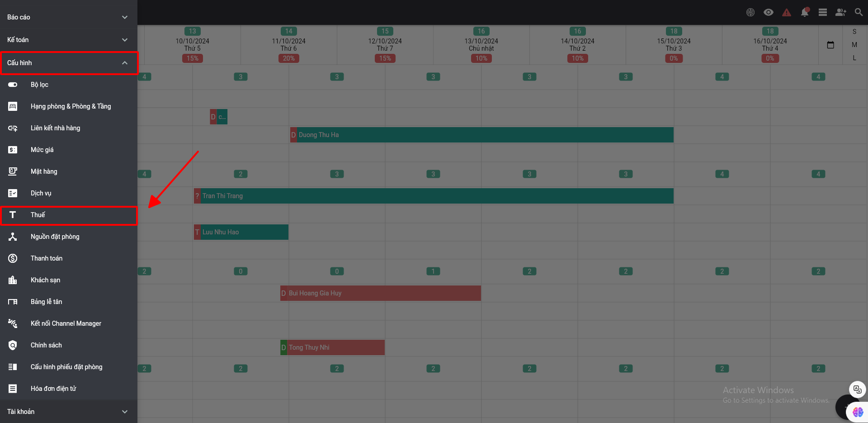Expand the Báo cáo menu chevron
The width and height of the screenshot is (868, 423).
click(125, 17)
